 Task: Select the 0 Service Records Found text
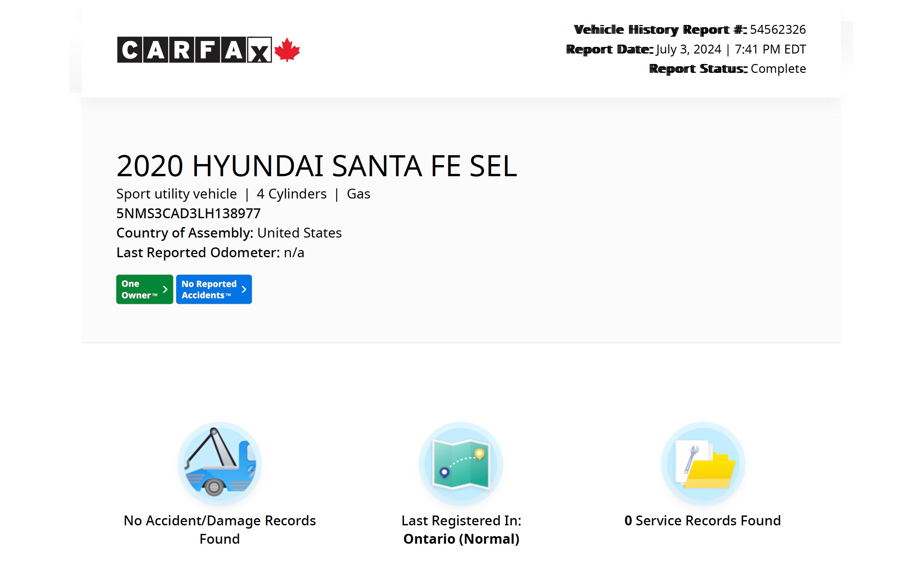point(703,521)
